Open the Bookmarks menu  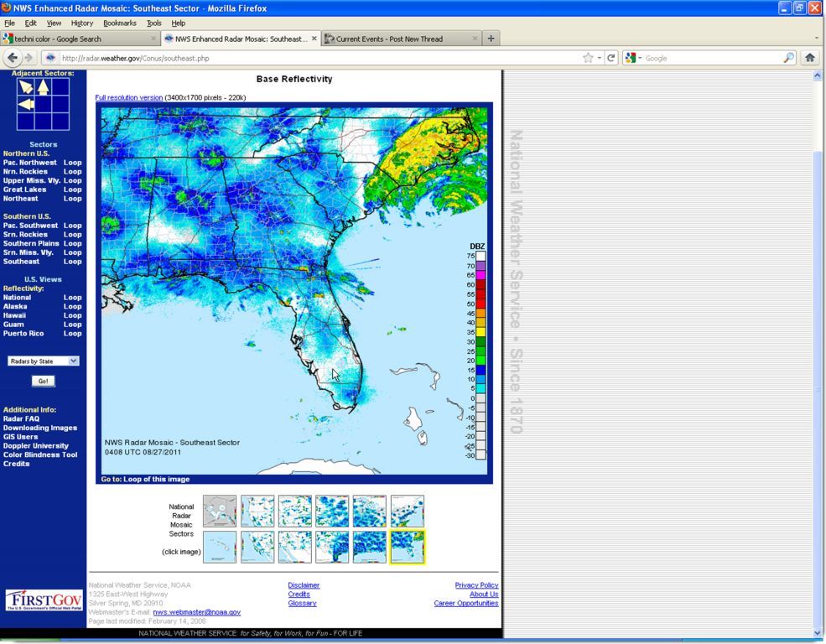pyautogui.click(x=119, y=23)
